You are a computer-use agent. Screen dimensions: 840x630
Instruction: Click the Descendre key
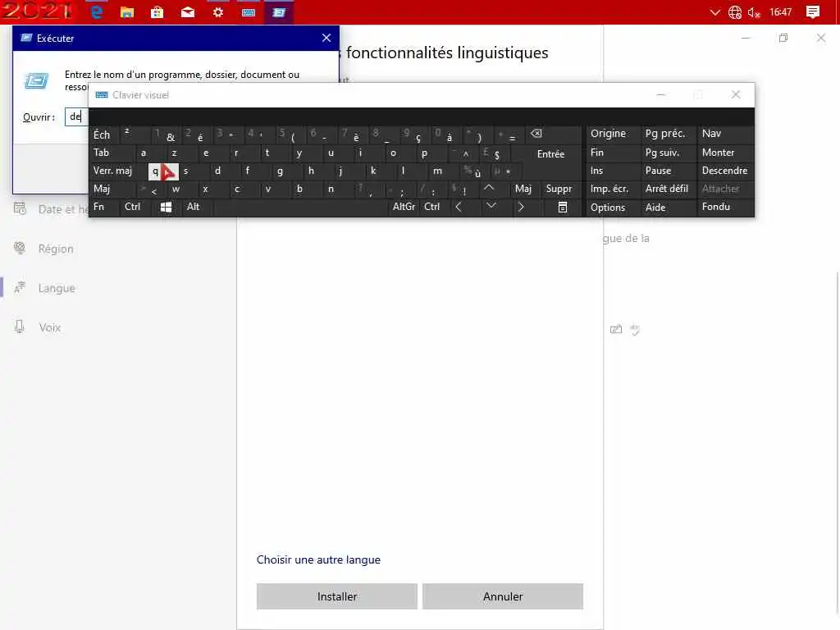(724, 171)
